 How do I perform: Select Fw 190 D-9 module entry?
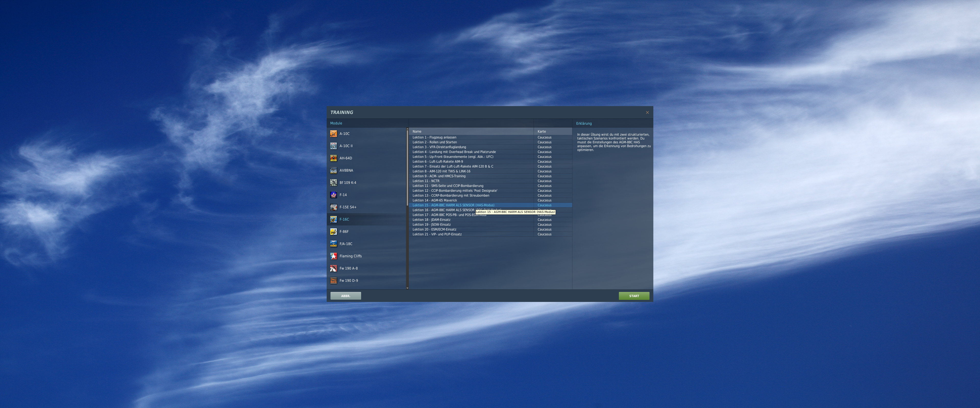(x=366, y=280)
